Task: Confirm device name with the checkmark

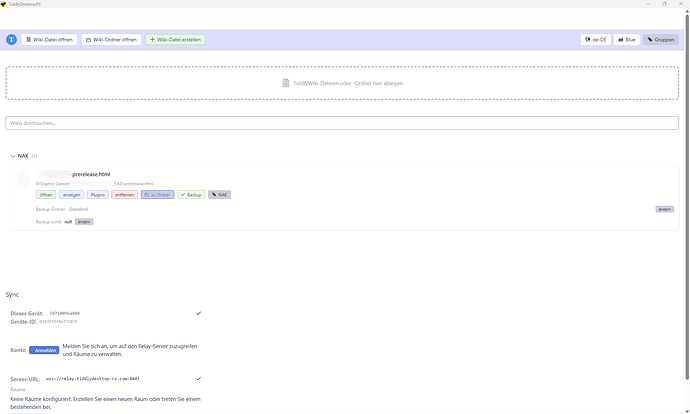Action: [x=198, y=314]
